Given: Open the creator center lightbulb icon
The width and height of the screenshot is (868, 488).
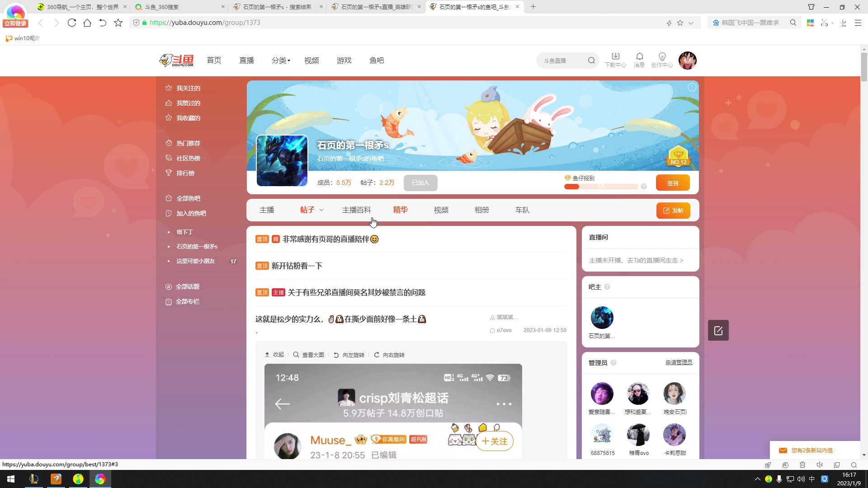Looking at the screenshot, I should coord(662,60).
